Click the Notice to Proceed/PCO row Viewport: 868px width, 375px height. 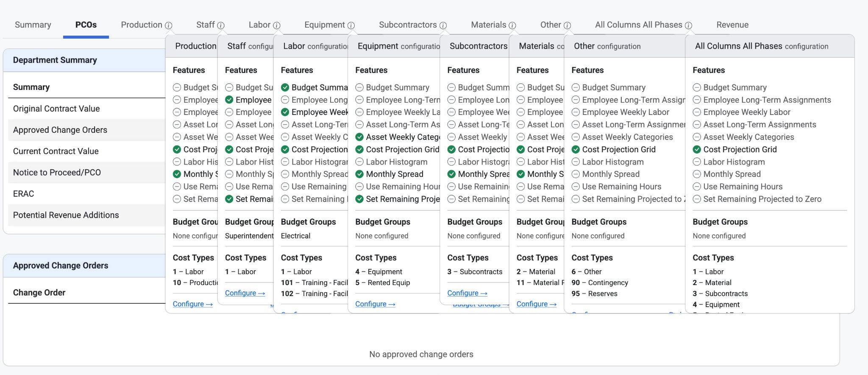(x=86, y=172)
